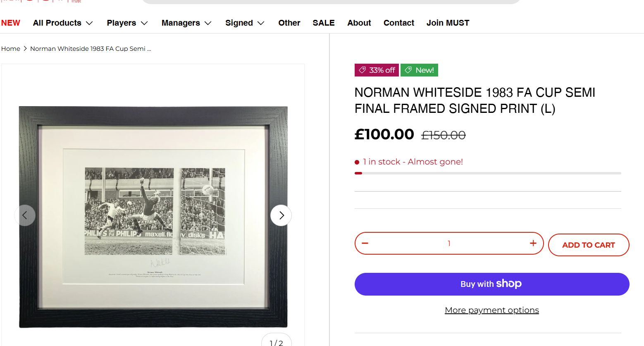The height and width of the screenshot is (346, 644).
Task: Click the 33% off tag badge
Action: click(377, 70)
